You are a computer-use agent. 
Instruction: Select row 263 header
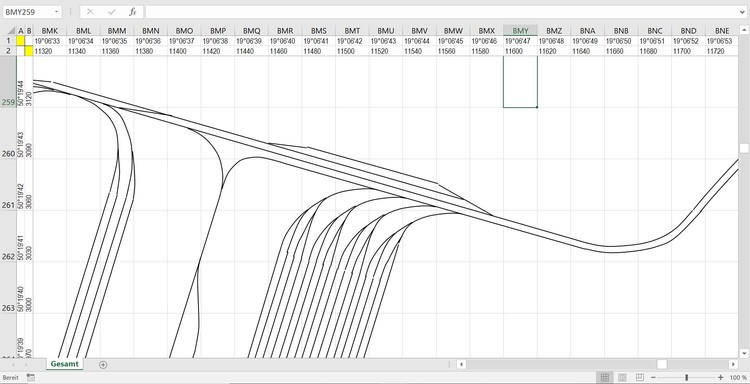[x=8, y=287]
